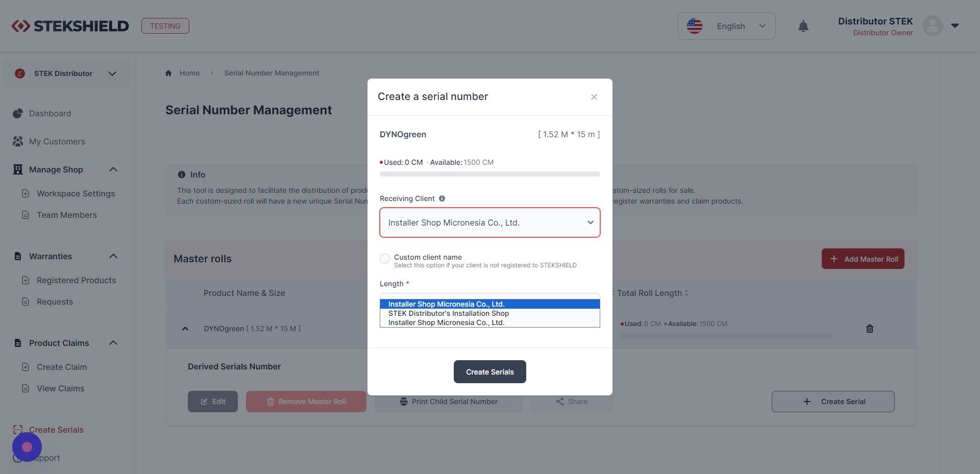Viewport: 980px width, 474px height.
Task: Click the STEKSHIELD logo
Action: [x=70, y=26]
